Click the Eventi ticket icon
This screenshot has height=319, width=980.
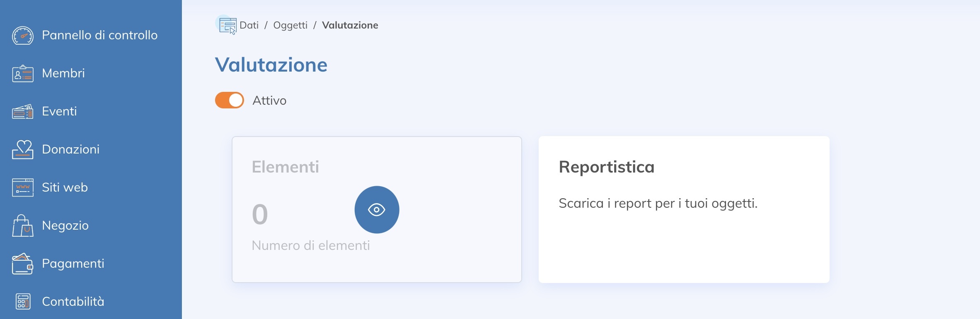[x=22, y=112]
